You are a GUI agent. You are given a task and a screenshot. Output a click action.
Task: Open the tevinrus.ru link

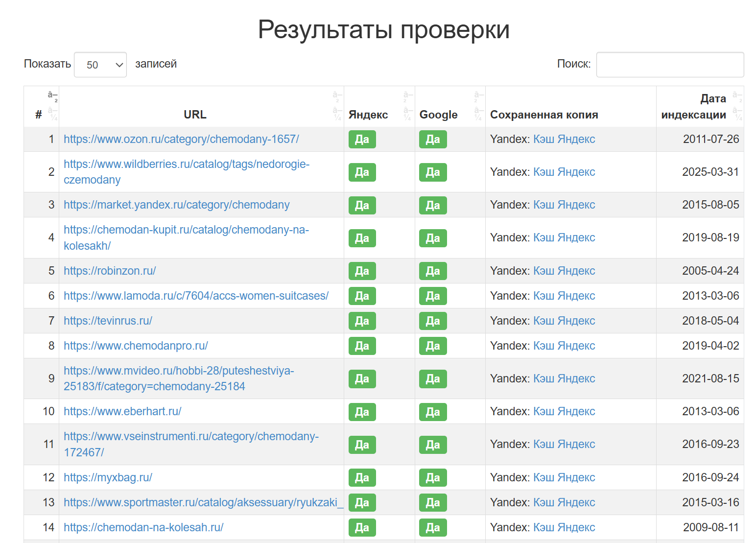108,321
